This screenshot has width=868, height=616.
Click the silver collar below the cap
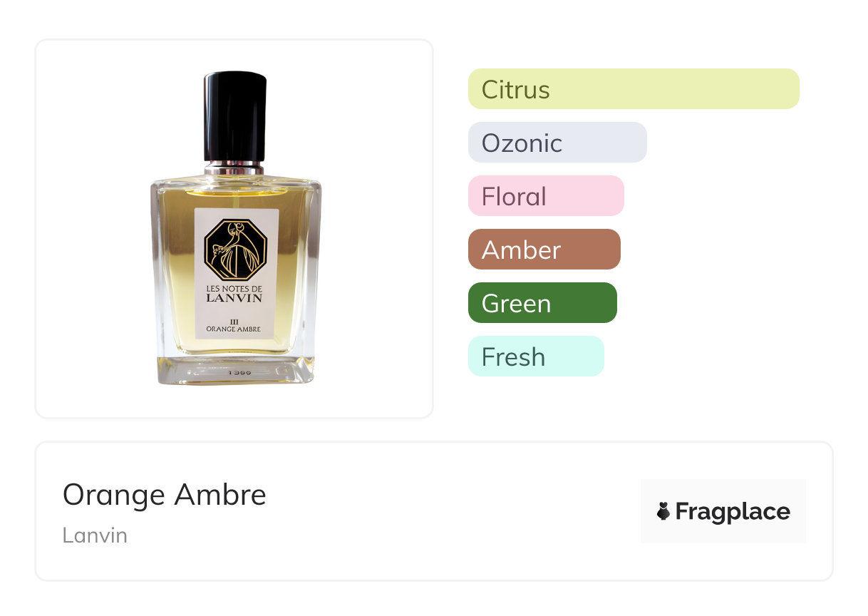234,168
